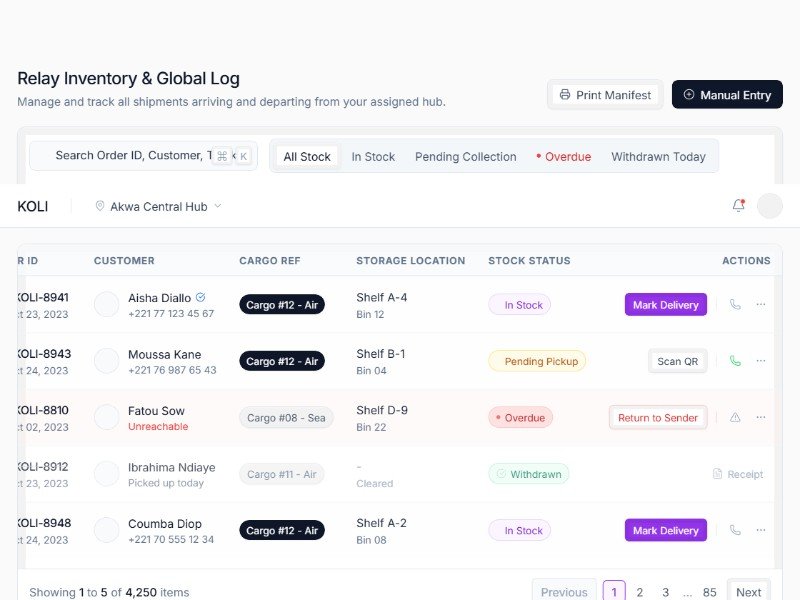Image resolution: width=800 pixels, height=600 pixels.
Task: Show the Overdue filter tab
Action: pos(564,157)
